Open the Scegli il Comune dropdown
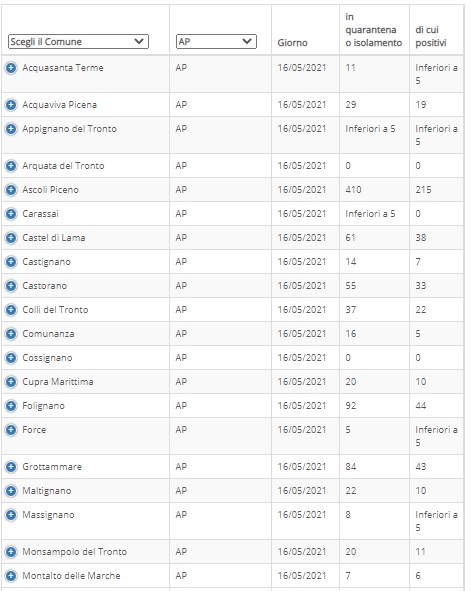 pyautogui.click(x=78, y=41)
